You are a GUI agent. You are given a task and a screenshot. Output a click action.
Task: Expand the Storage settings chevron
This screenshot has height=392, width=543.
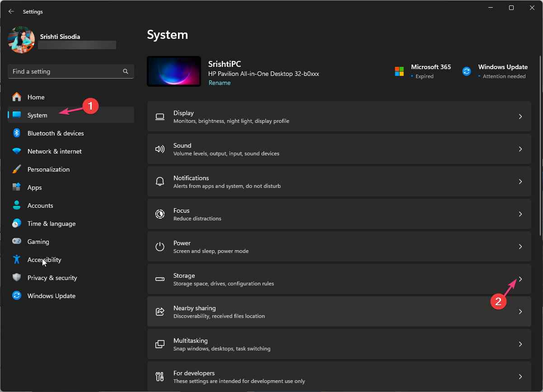tap(520, 279)
